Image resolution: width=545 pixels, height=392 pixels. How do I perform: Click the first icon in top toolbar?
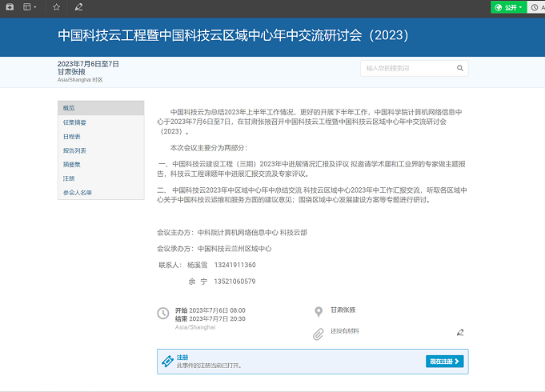9,7
